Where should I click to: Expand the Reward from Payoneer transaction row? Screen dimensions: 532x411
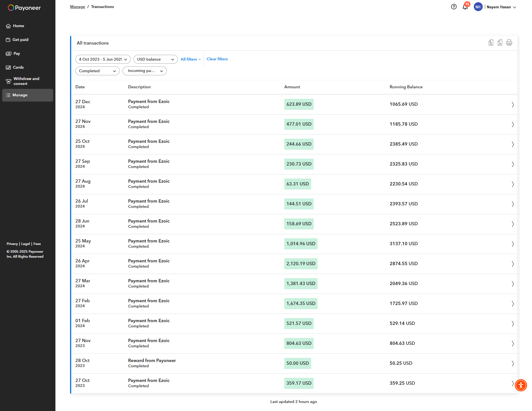pyautogui.click(x=512, y=363)
